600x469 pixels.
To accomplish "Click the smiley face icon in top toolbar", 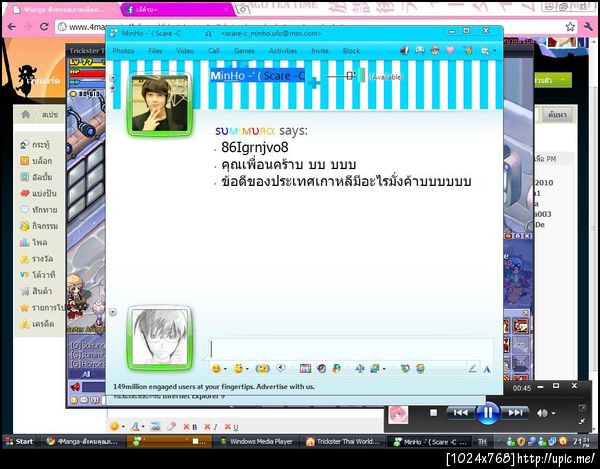I will 435,50.
